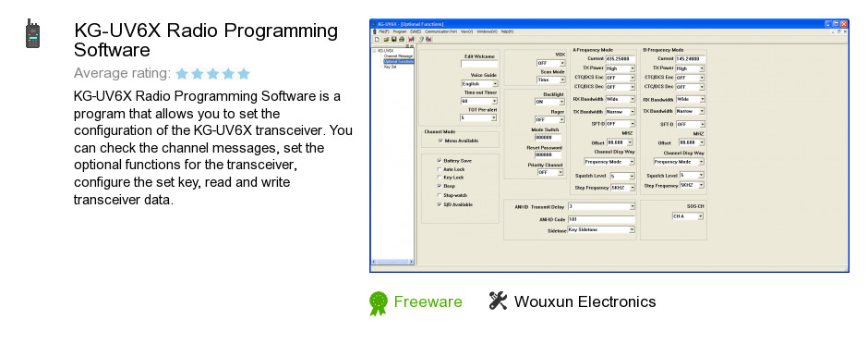Collapse the KG-UV6X tree root
The height and width of the screenshot is (344, 868).
(374, 51)
